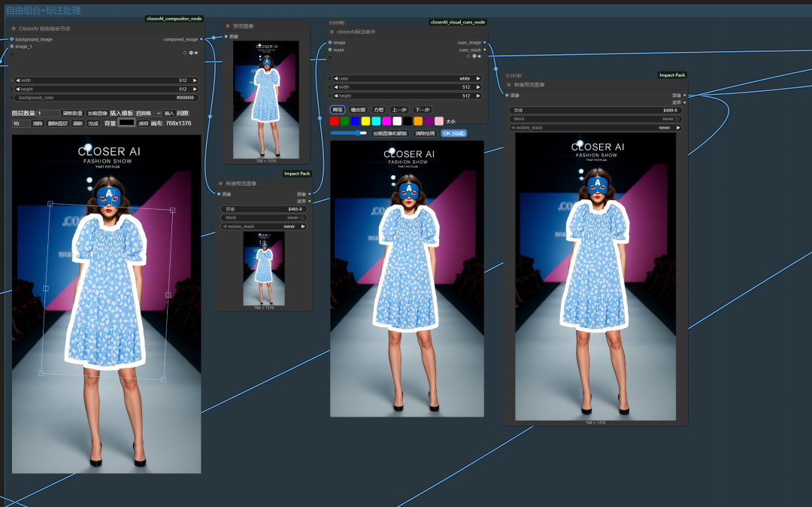This screenshot has height=507, width=812.
Task: Click the 清除绘画 clear drawing button
Action: click(425, 134)
